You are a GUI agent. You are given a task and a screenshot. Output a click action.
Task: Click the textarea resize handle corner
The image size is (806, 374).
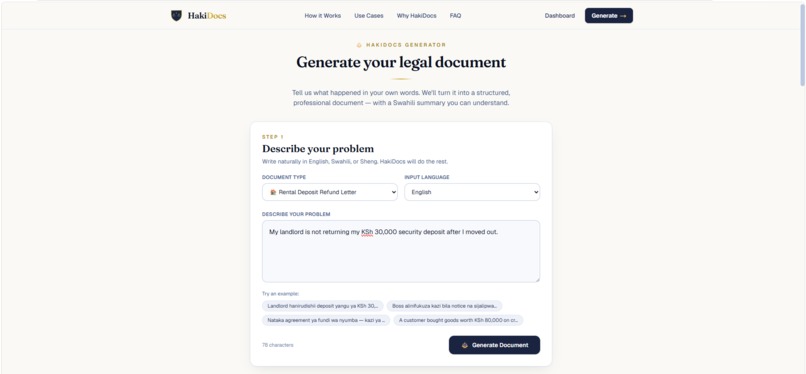(x=537, y=279)
